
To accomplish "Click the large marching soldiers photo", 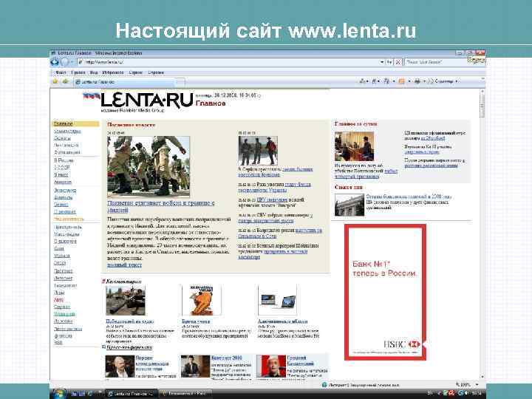I will [x=149, y=166].
